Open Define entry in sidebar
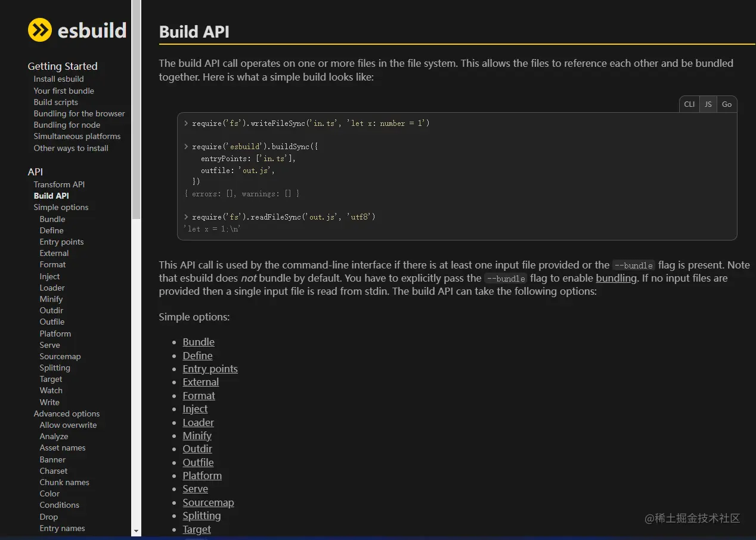 pyautogui.click(x=51, y=230)
